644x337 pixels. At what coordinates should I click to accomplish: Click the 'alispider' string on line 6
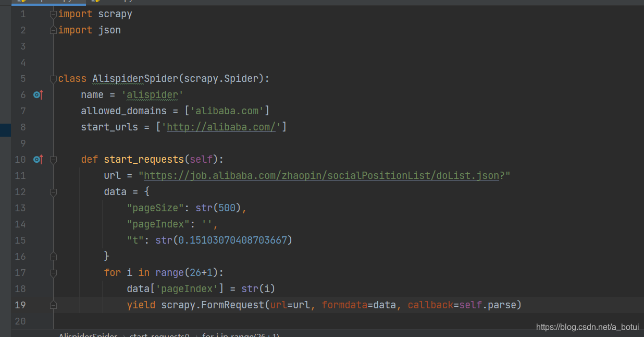(x=153, y=95)
